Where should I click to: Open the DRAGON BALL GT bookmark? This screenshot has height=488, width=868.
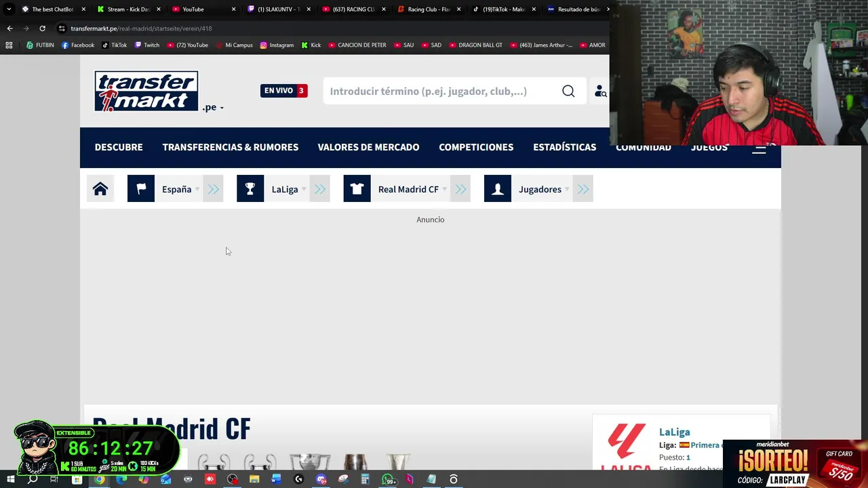475,45
